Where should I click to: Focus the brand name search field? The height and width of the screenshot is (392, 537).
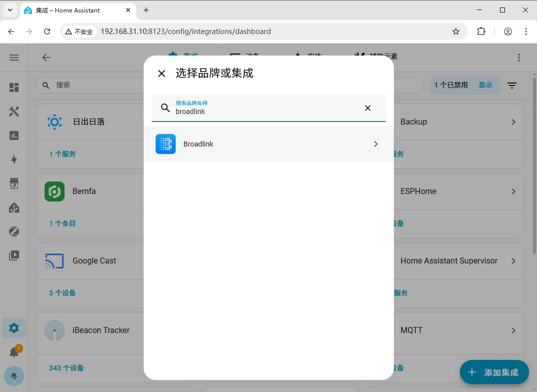coord(268,107)
